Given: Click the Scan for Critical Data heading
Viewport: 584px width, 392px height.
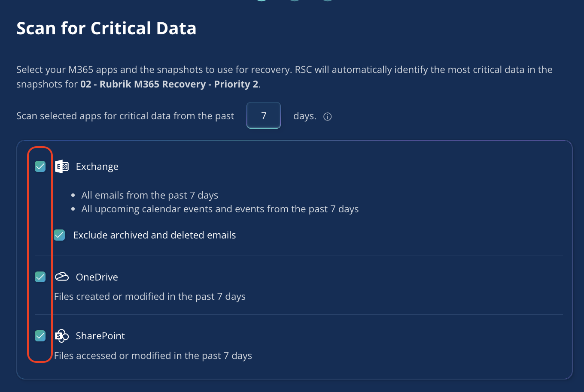Looking at the screenshot, I should (x=106, y=28).
